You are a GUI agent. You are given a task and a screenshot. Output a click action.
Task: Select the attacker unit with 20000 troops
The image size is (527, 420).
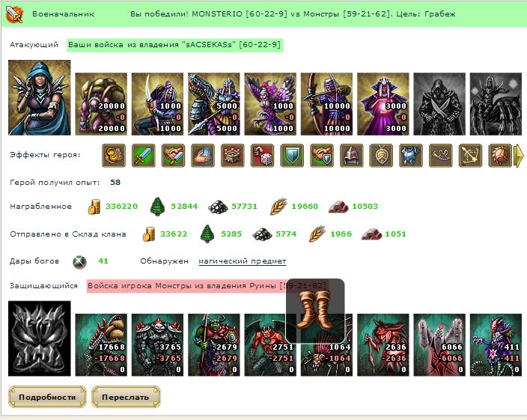(101, 104)
